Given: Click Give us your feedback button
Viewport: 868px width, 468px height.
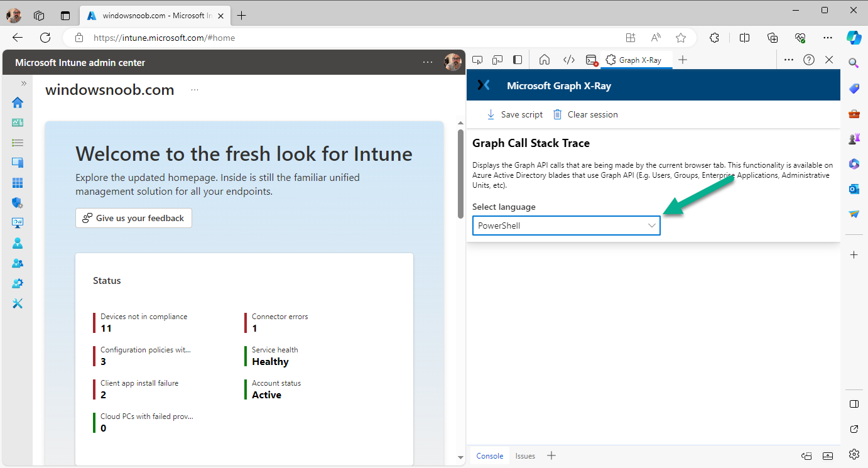Looking at the screenshot, I should tap(134, 218).
